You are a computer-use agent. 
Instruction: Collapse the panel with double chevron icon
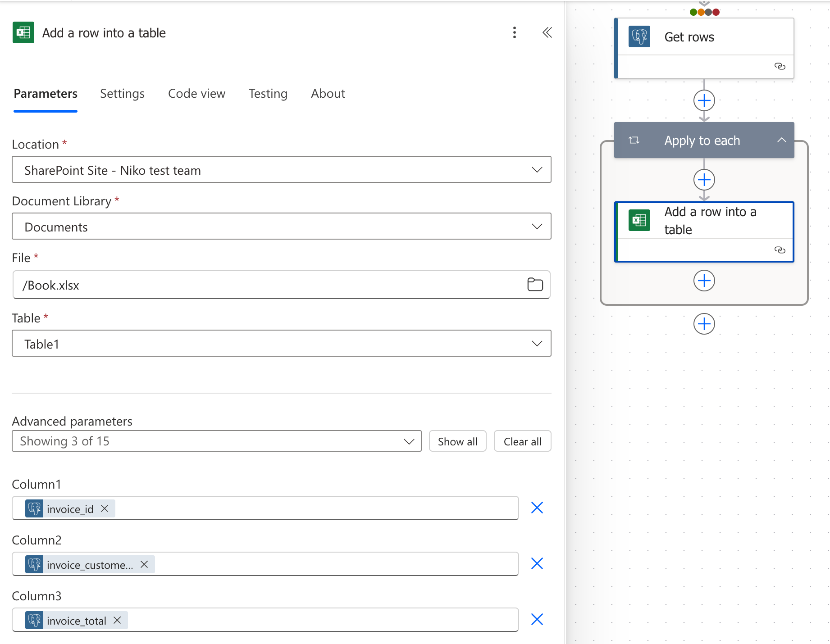(x=547, y=32)
